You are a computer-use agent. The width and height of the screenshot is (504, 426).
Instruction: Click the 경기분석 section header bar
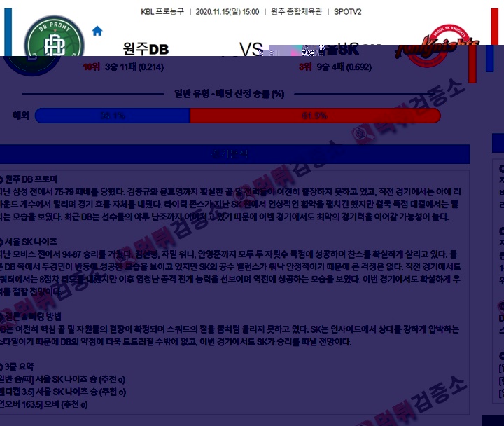[x=235, y=154]
